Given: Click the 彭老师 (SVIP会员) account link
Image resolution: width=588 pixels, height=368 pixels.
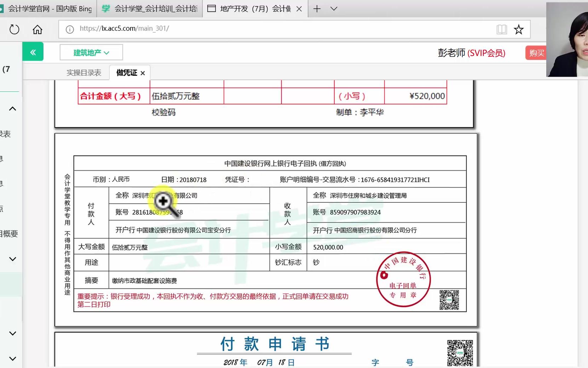Looking at the screenshot, I should pos(471,53).
